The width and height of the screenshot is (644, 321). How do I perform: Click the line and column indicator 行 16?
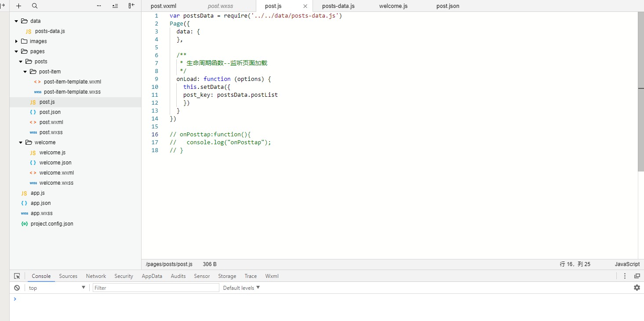tap(575, 264)
